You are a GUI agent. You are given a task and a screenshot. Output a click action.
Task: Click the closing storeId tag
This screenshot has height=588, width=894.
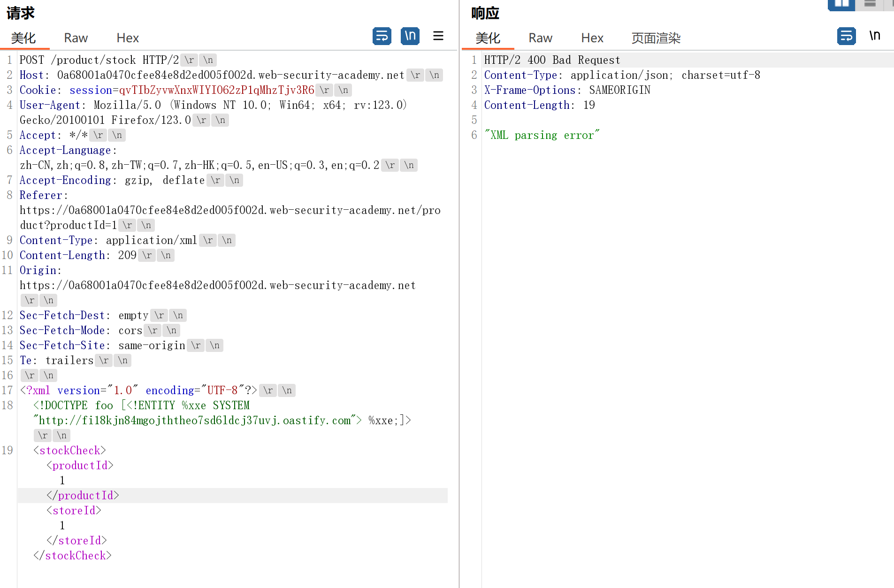pyautogui.click(x=76, y=541)
